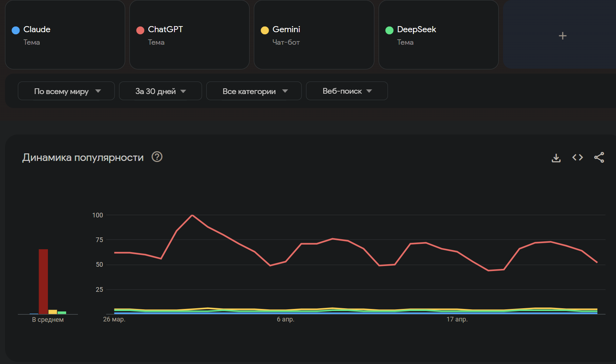The width and height of the screenshot is (616, 364).
Task: Click the 50 value on the y-axis
Action: coord(99,265)
